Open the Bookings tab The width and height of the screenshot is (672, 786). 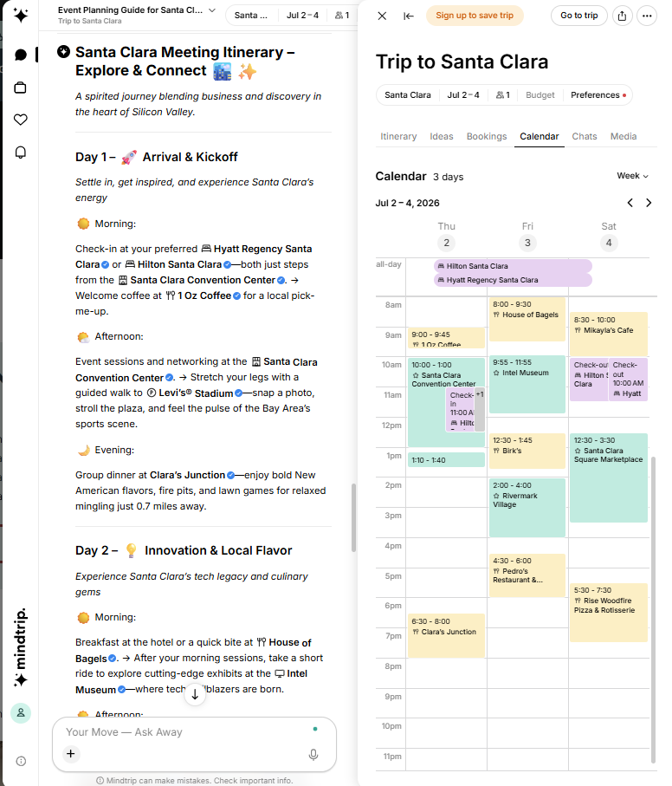click(487, 136)
